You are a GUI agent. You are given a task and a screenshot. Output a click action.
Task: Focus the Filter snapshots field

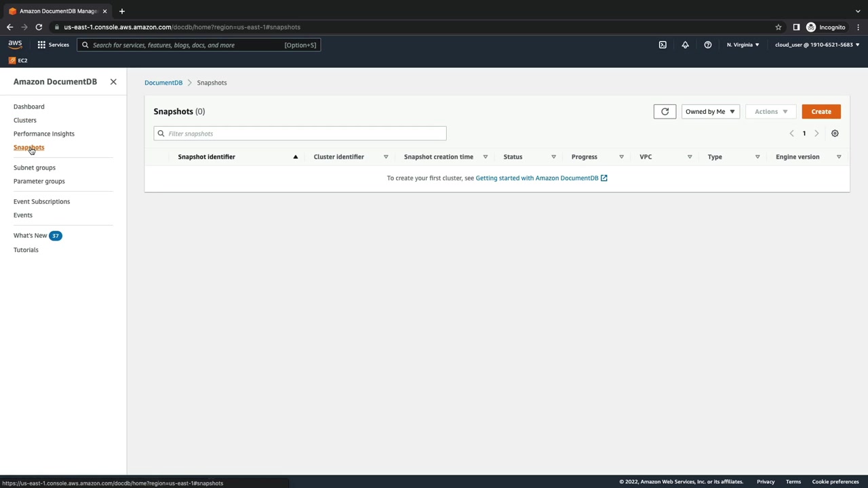(300, 134)
